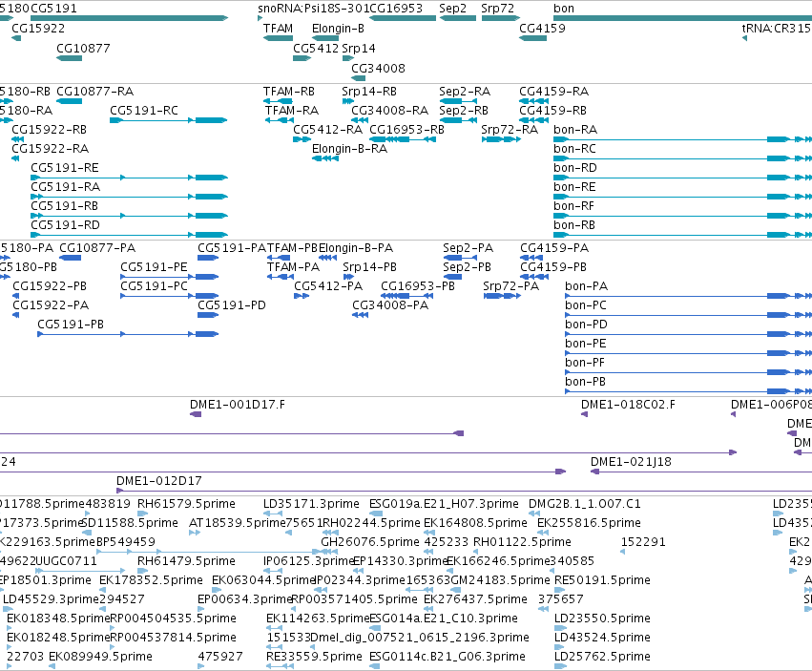812x671 pixels.
Task: Select protein bon-PA label
Action: coord(586,286)
